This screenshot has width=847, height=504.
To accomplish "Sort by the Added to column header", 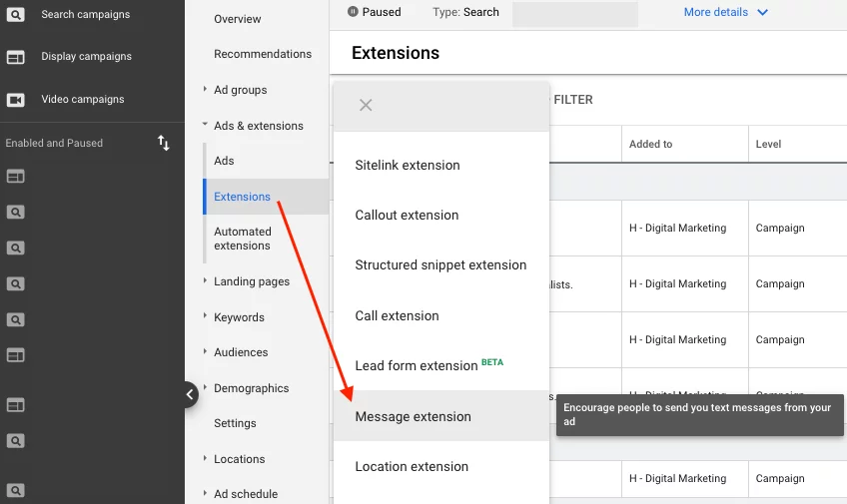I will tap(651, 144).
